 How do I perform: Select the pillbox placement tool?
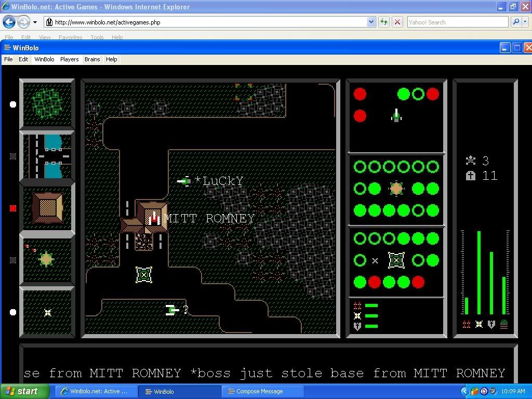pos(47,259)
